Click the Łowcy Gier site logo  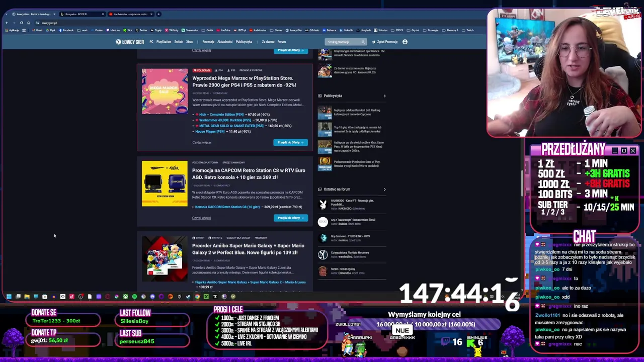click(130, 42)
